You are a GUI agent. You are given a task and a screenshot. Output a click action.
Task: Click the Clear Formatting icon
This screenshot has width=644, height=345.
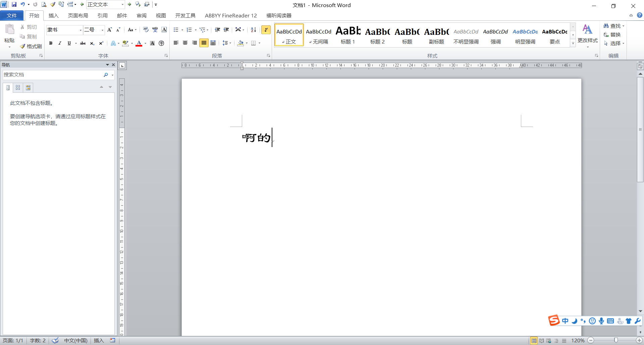146,30
